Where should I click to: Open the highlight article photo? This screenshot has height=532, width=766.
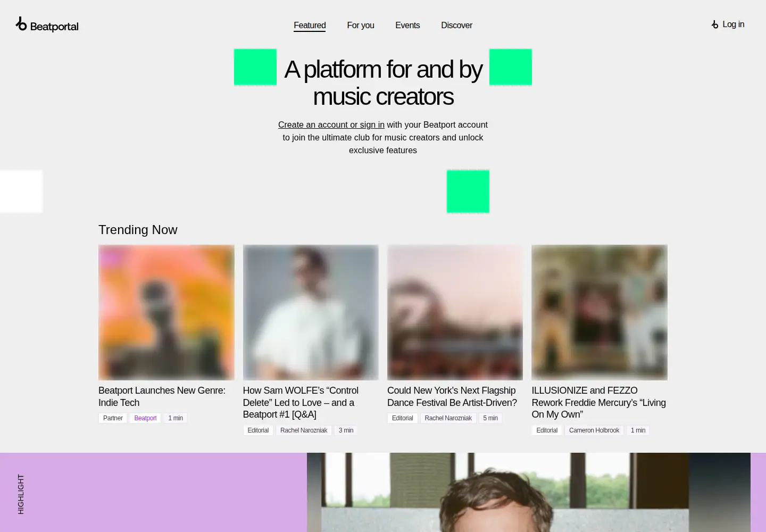(x=529, y=492)
